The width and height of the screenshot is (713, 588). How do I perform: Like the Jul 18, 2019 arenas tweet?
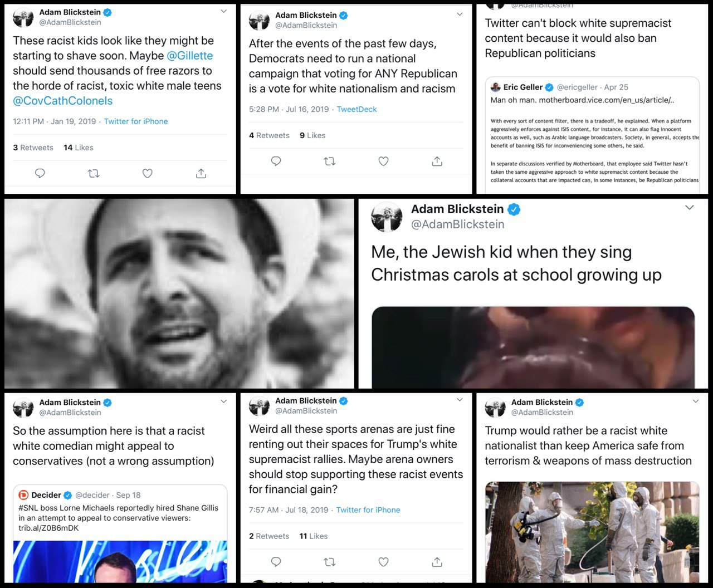pos(383,562)
